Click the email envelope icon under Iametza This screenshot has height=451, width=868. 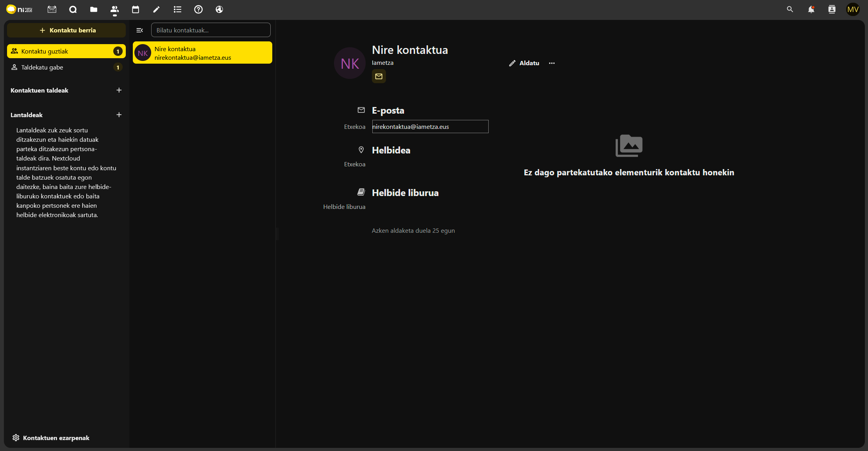[x=379, y=77]
